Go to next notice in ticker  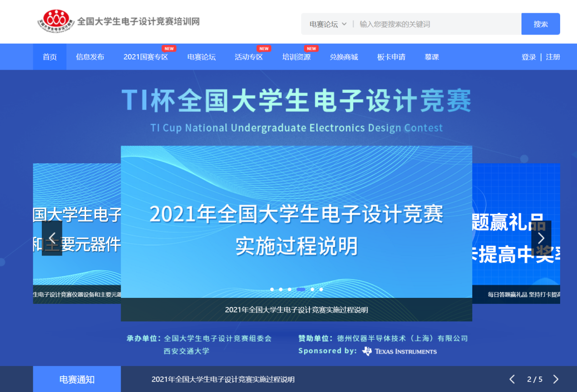click(556, 379)
